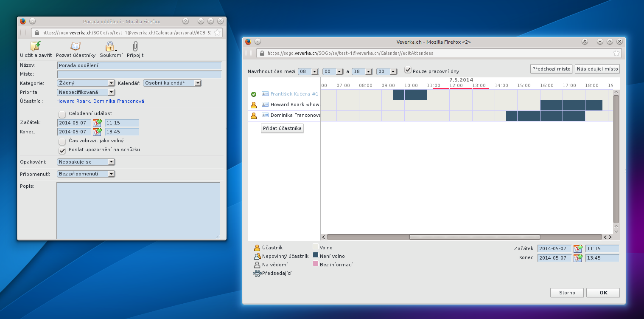
Task: Click the contact card icon beside František Kučera
Action: click(265, 94)
